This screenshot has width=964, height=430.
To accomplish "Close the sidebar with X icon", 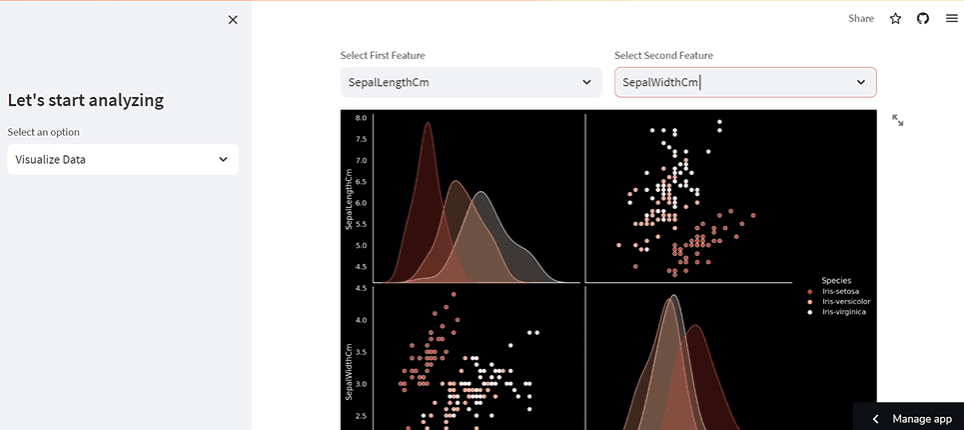I will 232,20.
